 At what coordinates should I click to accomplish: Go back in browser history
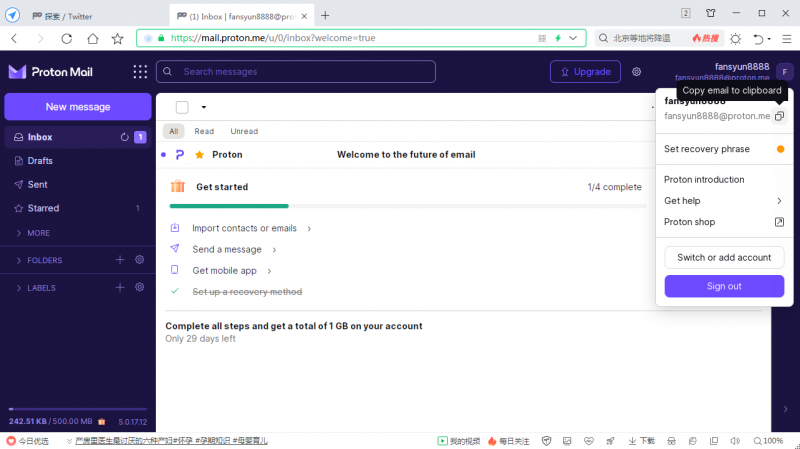point(14,39)
